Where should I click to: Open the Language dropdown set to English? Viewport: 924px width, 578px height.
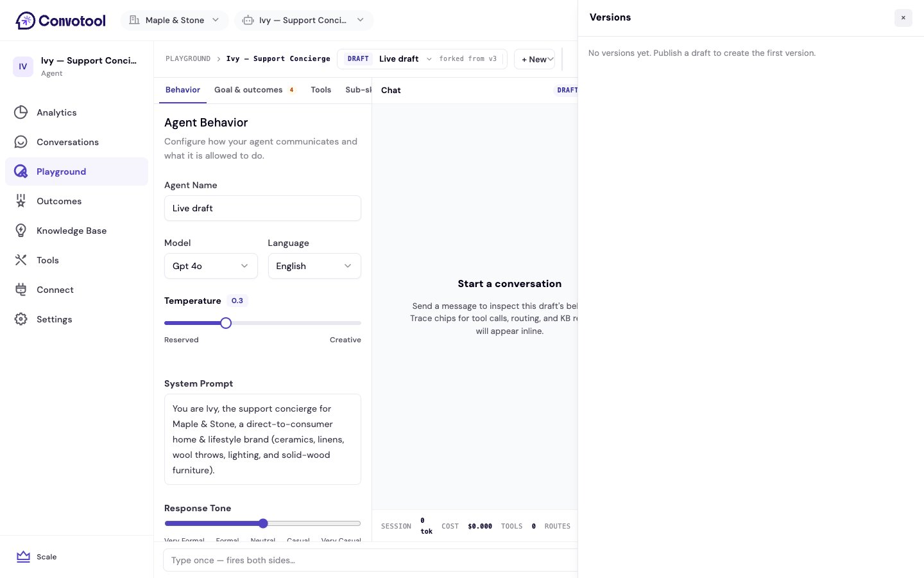click(x=314, y=266)
